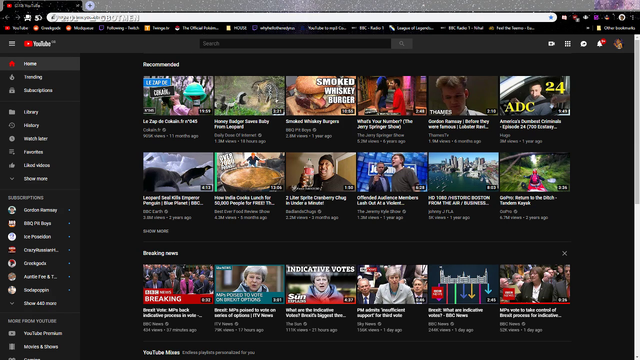Play Honey Badger Saves Baby thumbnail
Viewport: 640px width, 360px height.
249,96
